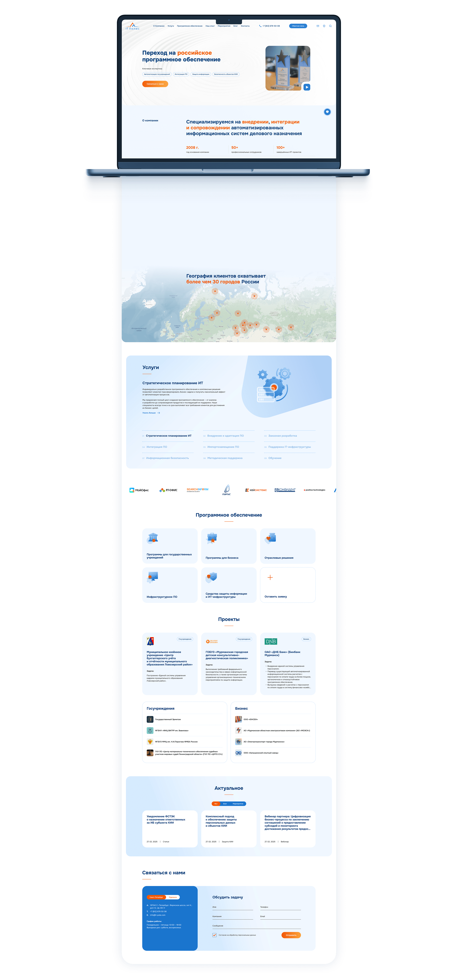Click the МойОфис partner logo
The image size is (455, 980).
[x=139, y=490]
